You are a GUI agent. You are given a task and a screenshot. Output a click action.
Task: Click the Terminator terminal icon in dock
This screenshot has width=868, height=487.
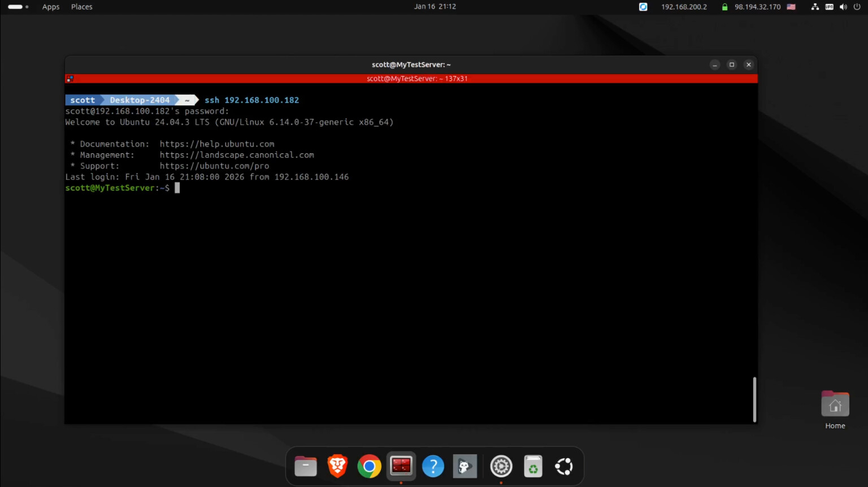click(401, 466)
